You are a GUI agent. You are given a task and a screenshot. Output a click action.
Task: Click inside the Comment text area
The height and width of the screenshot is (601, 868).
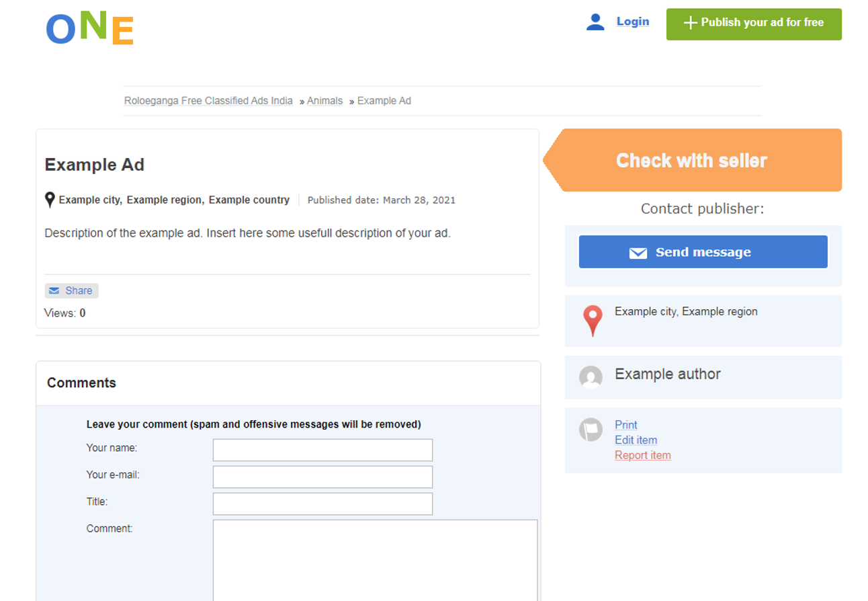click(376, 560)
